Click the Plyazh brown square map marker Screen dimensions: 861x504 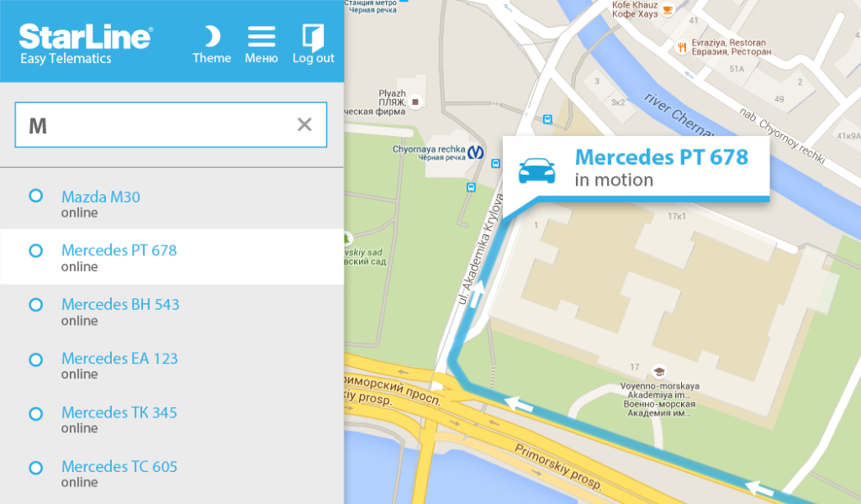415,102
